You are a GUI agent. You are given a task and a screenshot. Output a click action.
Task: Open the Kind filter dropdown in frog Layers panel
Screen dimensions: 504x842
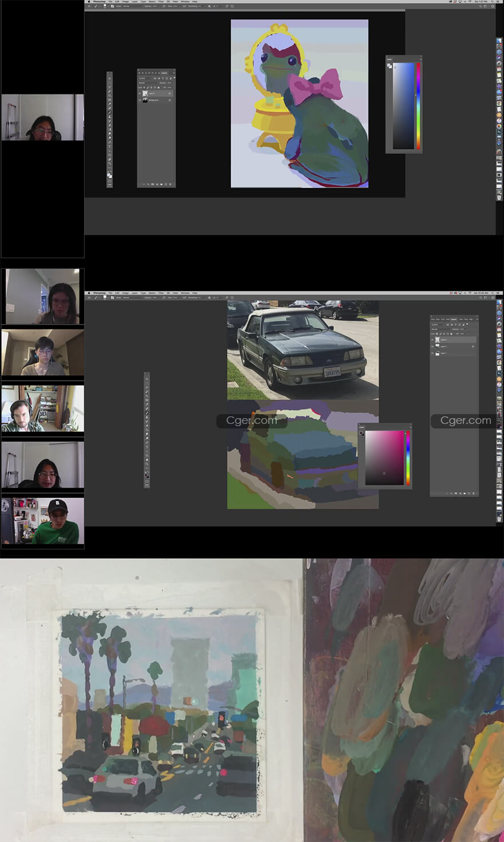pos(145,78)
